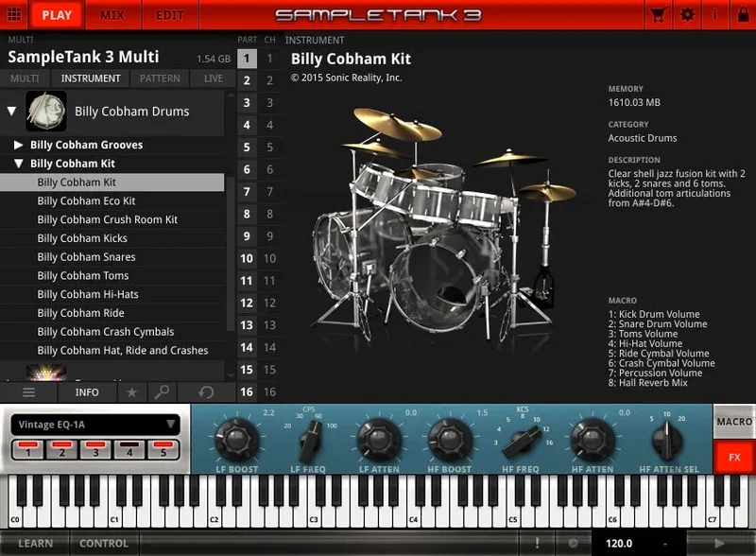Screen dimensions: 756x556
Task: Click the HF BOOST knob
Action: pyautogui.click(x=450, y=439)
